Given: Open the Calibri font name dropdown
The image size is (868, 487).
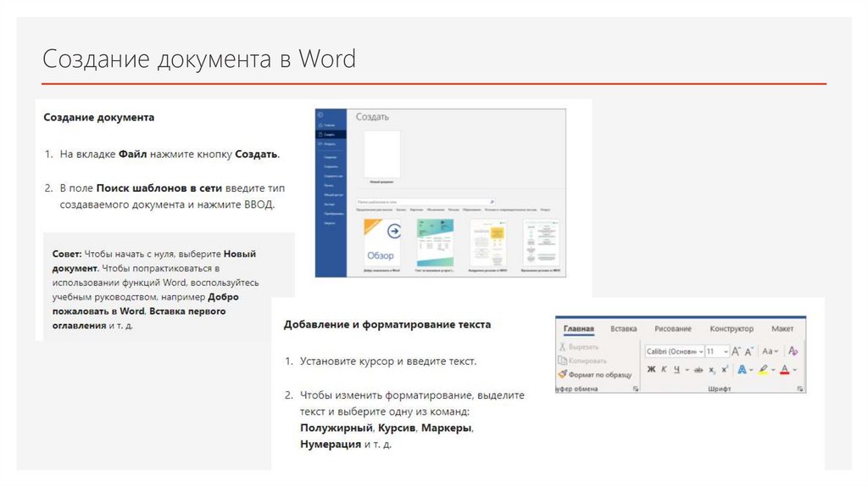Looking at the screenshot, I should pyautogui.click(x=701, y=351).
